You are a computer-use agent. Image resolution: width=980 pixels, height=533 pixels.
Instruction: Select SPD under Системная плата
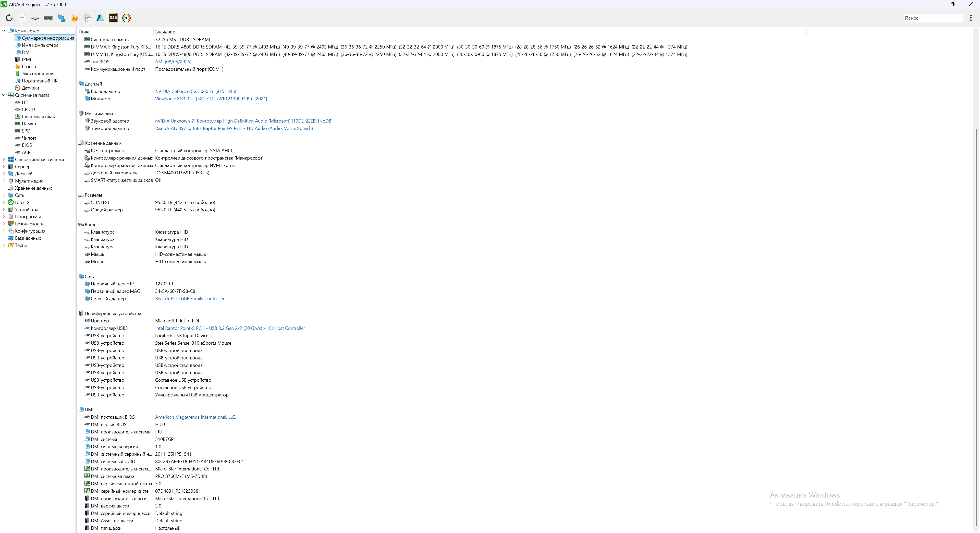[x=26, y=131]
